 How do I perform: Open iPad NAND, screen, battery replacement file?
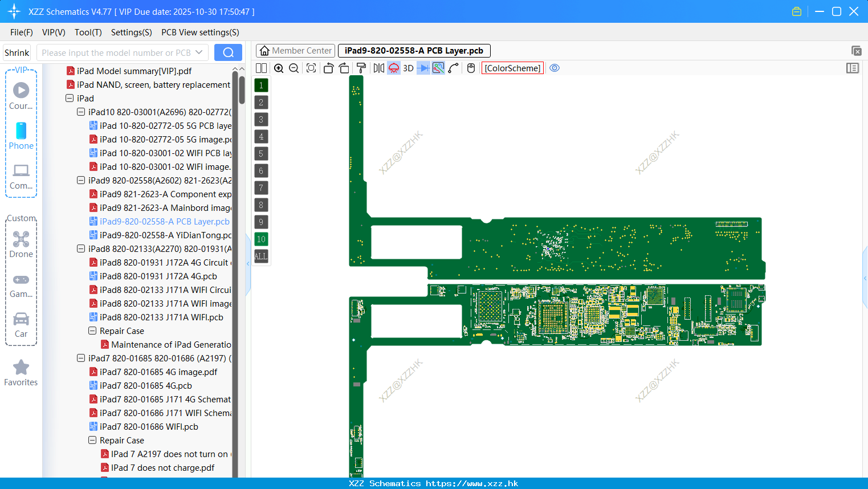point(148,84)
